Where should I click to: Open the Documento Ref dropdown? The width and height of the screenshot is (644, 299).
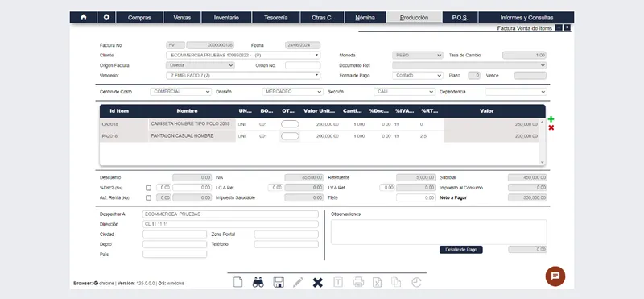pos(469,65)
